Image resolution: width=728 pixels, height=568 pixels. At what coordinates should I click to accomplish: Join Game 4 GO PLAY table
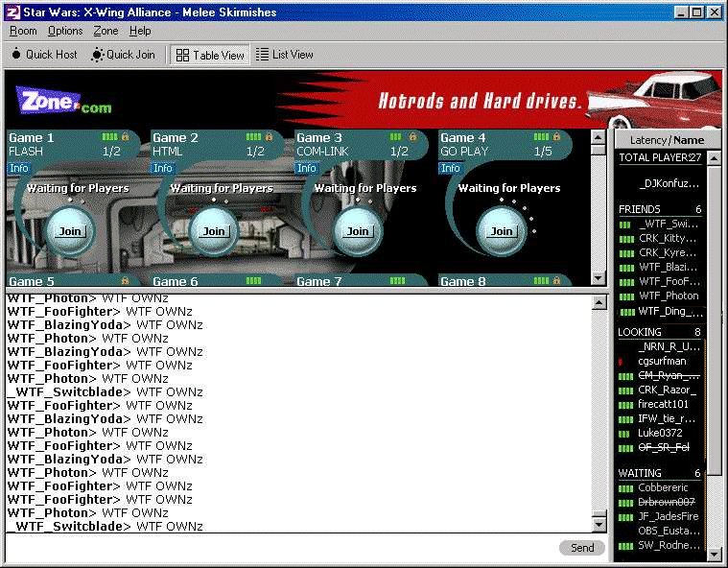[x=502, y=231]
